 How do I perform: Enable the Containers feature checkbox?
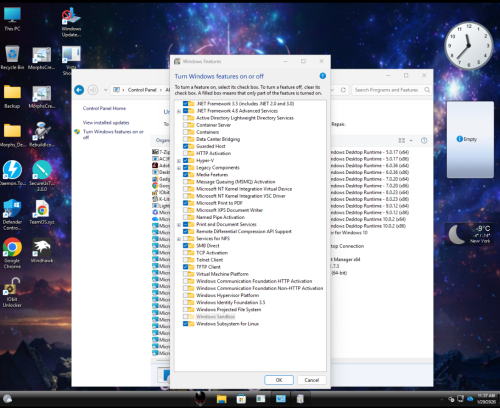(185, 132)
